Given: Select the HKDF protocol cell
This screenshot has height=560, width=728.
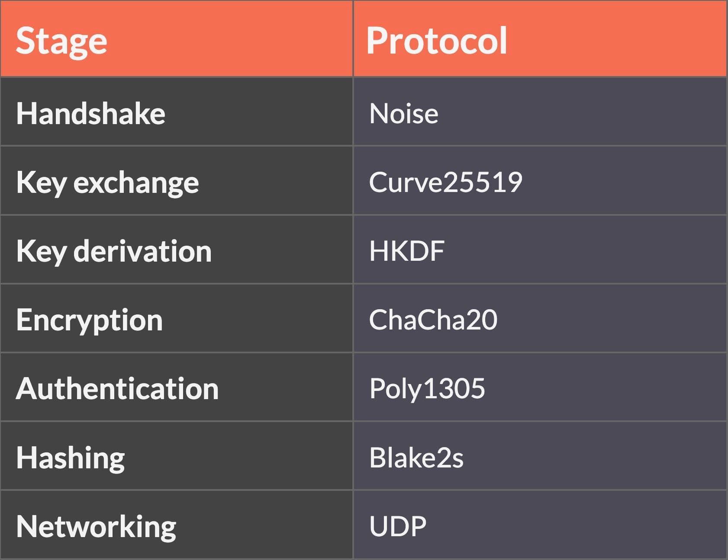Looking at the screenshot, I should pos(406,251).
